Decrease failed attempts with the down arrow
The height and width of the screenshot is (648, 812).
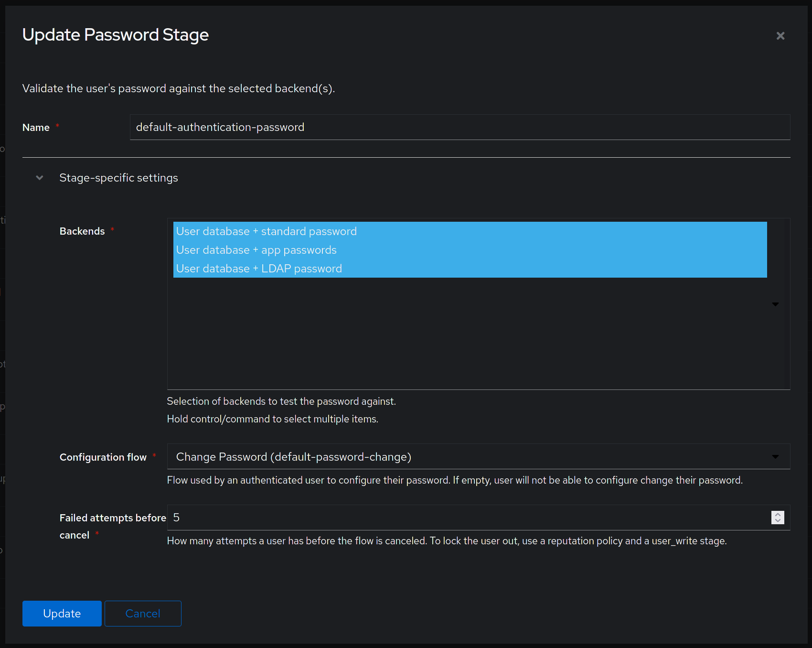[x=778, y=521]
